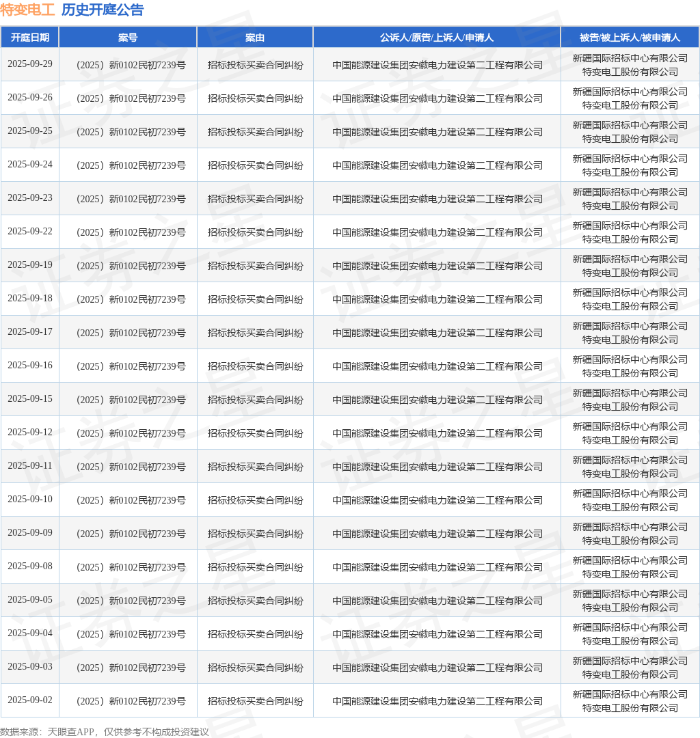Click the date cell 2025-09-05

30,600
